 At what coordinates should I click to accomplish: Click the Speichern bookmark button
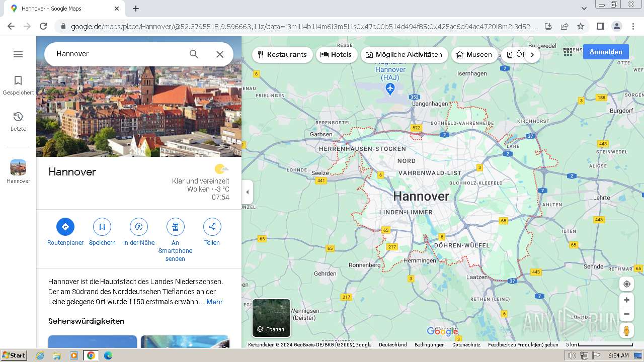coord(102,232)
